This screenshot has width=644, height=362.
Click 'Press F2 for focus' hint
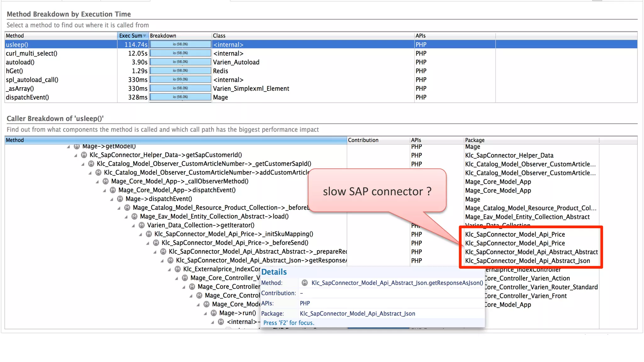tap(289, 323)
